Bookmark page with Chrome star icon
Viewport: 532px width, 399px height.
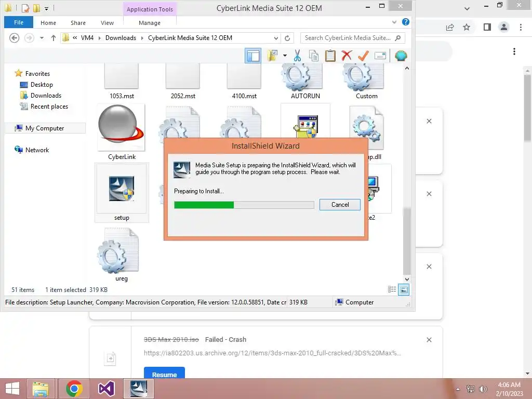tap(467, 27)
